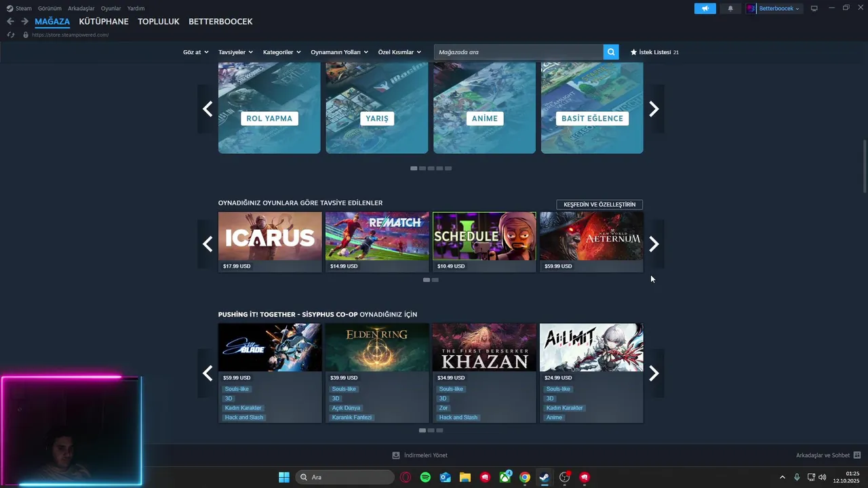Show hidden system tray icons
The image size is (868, 488).
(782, 477)
